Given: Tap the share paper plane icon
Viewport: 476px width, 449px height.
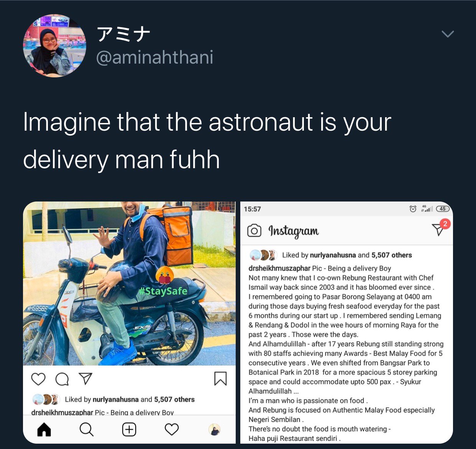Looking at the screenshot, I should click(x=85, y=379).
